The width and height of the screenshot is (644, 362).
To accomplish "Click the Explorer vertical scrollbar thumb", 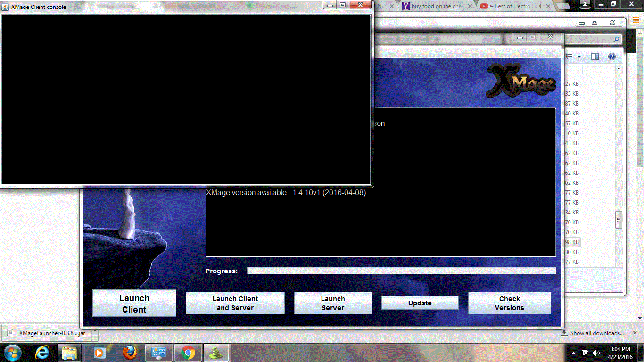I will (x=619, y=219).
